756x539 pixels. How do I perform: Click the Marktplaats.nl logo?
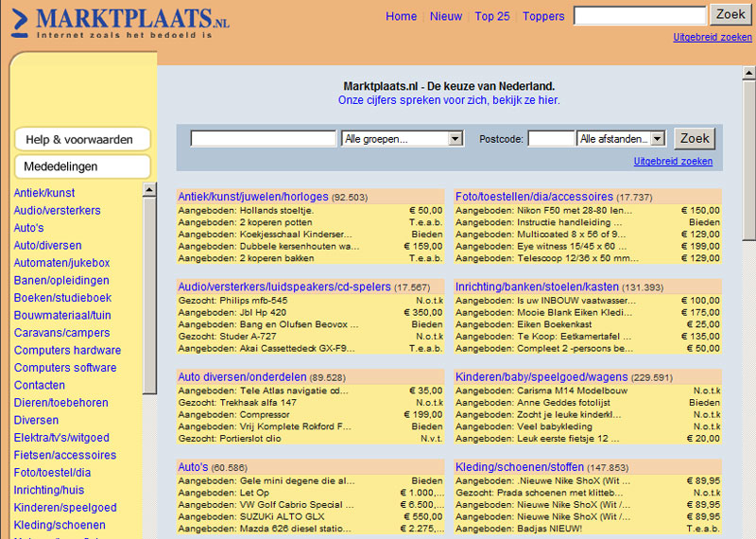coord(123,22)
